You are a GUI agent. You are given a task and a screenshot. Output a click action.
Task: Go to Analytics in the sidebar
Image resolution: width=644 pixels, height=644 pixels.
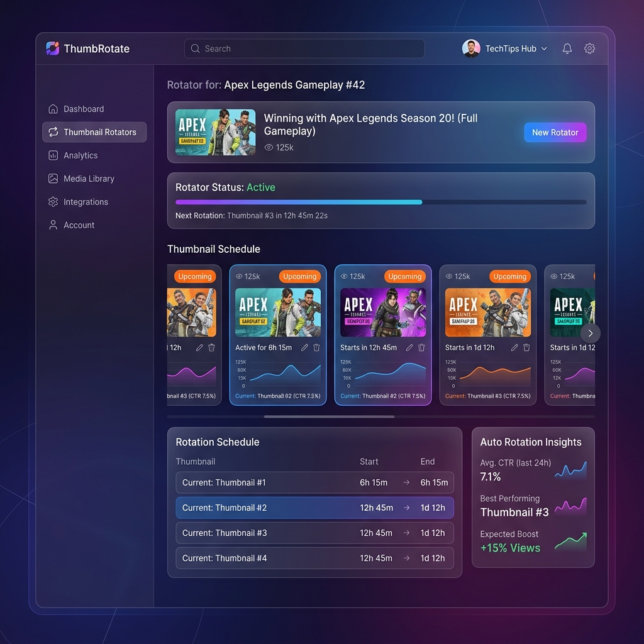click(x=80, y=155)
